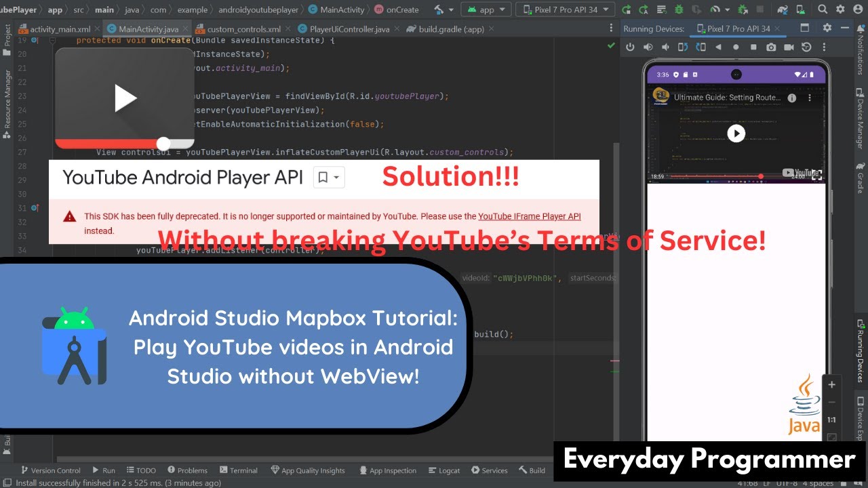Expand the Profile options dropdown arrow
Viewport: 868px width, 488px height.
pyautogui.click(x=727, y=9)
